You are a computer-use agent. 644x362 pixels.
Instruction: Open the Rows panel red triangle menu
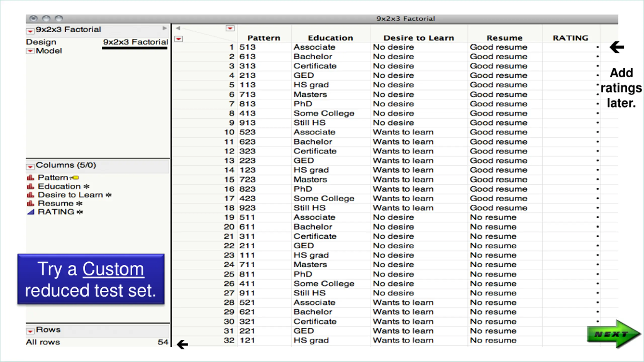tap(30, 331)
